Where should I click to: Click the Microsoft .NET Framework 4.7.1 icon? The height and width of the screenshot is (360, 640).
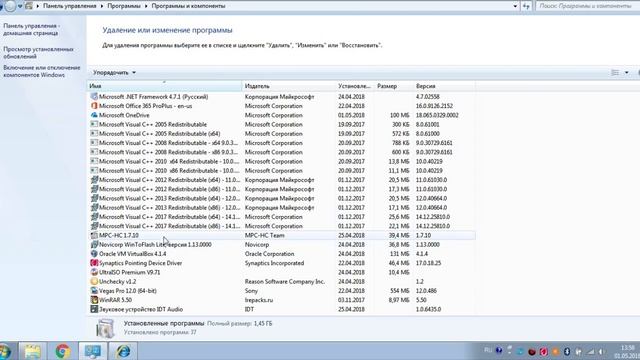pyautogui.click(x=94, y=97)
